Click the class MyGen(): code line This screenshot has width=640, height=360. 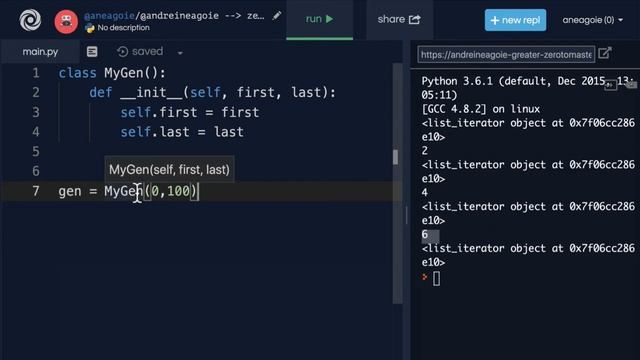point(112,73)
